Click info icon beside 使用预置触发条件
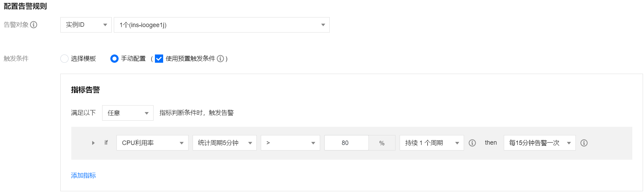 click(x=220, y=59)
